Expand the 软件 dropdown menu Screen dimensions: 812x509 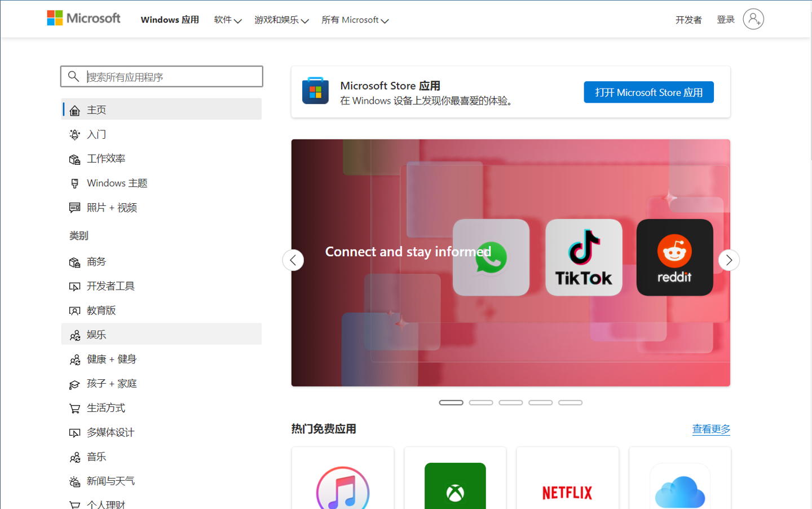tap(228, 20)
